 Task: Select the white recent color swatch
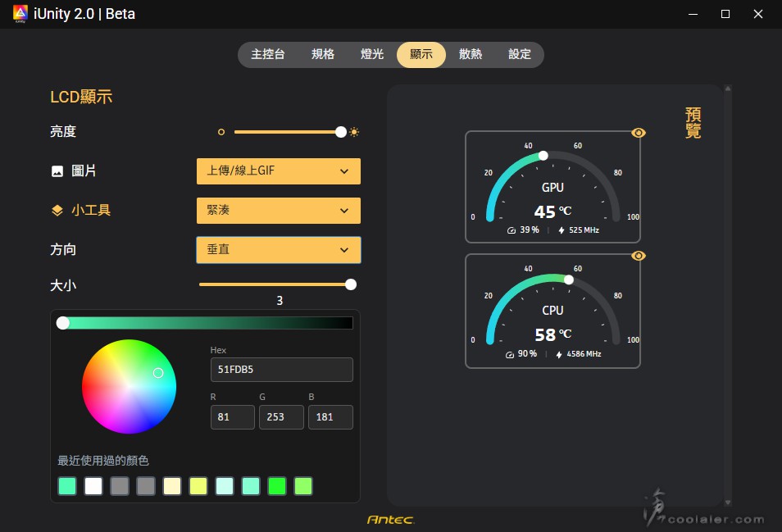93,486
